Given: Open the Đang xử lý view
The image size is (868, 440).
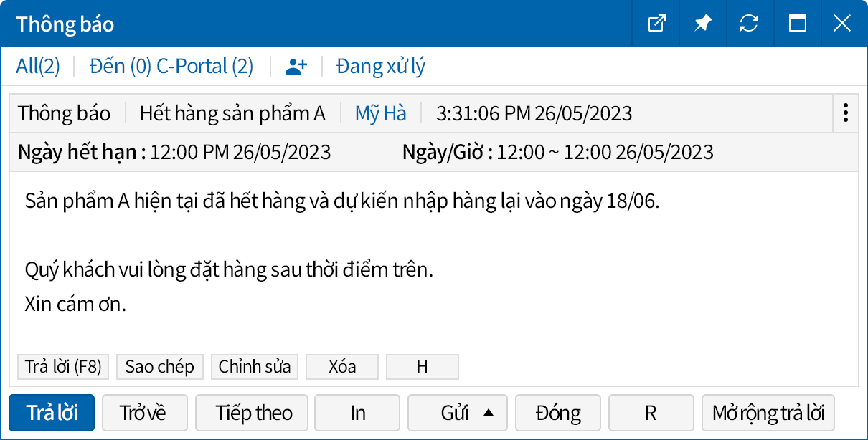Looking at the screenshot, I should (380, 65).
